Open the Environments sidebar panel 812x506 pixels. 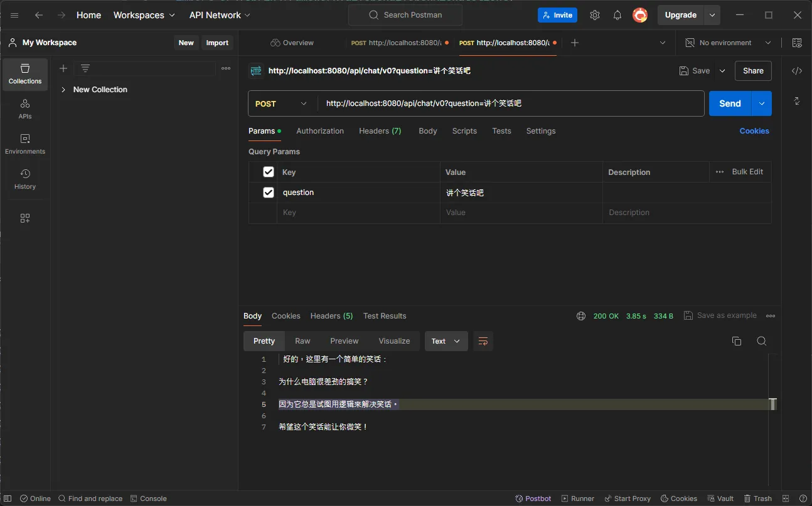tap(25, 144)
